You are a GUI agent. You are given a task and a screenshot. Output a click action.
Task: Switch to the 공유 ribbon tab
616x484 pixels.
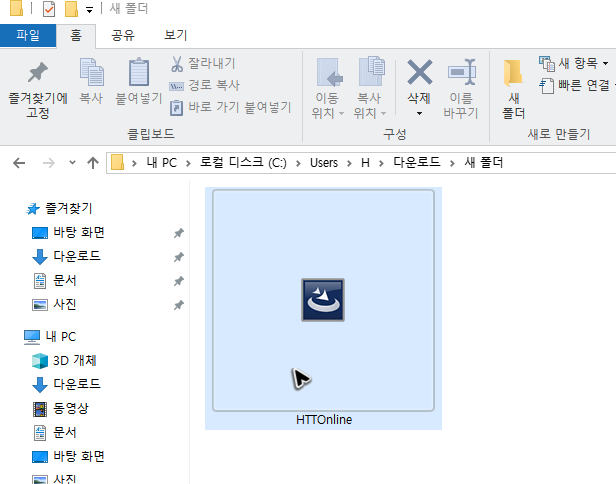pyautogui.click(x=123, y=35)
